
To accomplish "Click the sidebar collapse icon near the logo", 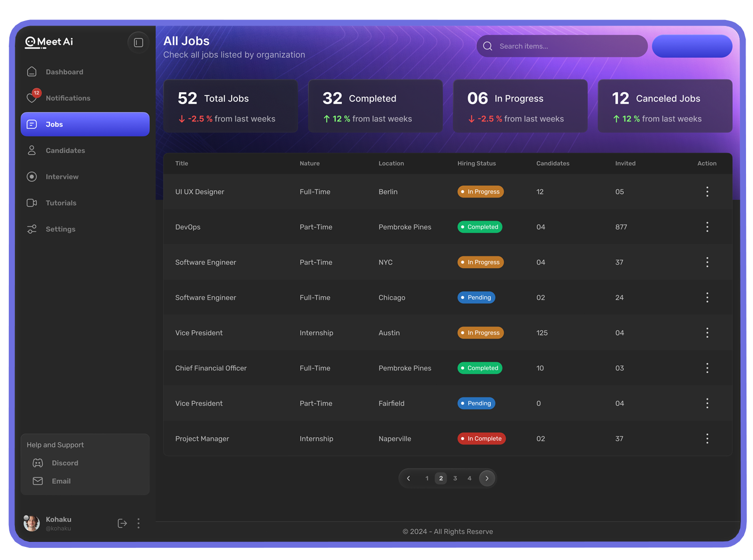I will [138, 42].
